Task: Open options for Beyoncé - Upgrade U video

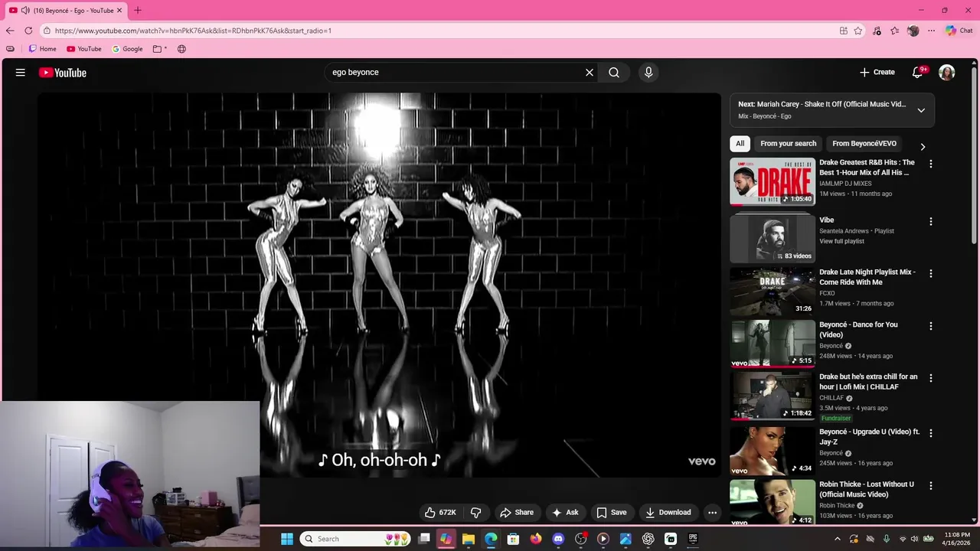Action: (931, 433)
